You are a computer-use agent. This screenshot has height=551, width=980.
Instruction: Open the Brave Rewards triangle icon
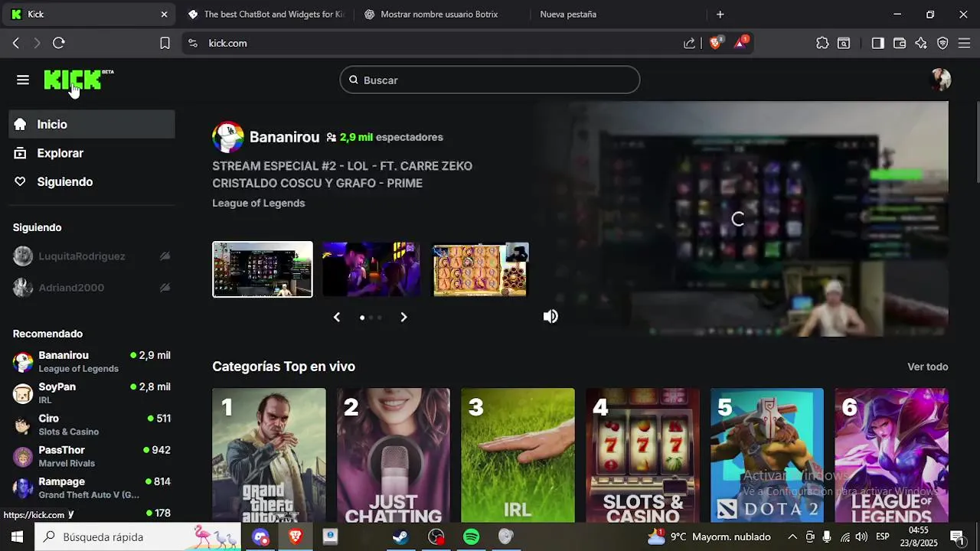click(740, 43)
